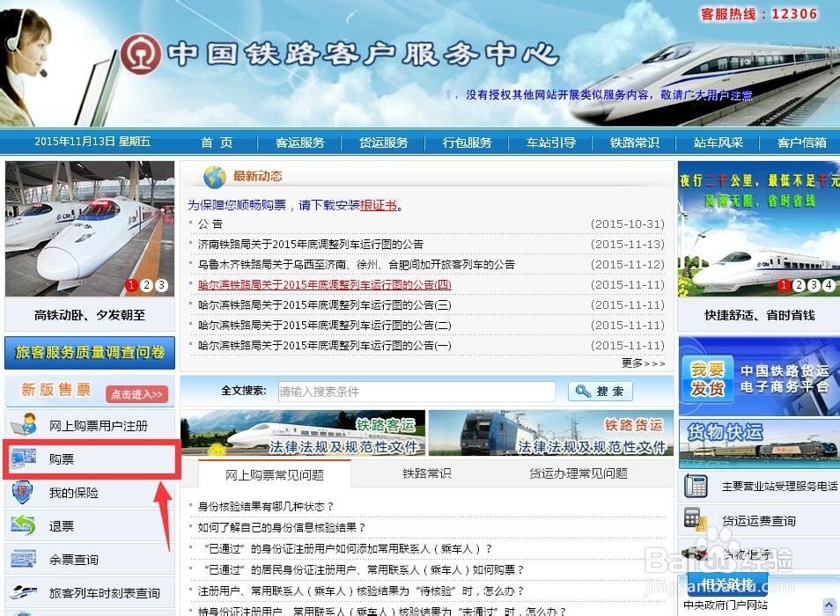
Task: Open 余票查询 remaining tickets link
Action: pos(74,560)
